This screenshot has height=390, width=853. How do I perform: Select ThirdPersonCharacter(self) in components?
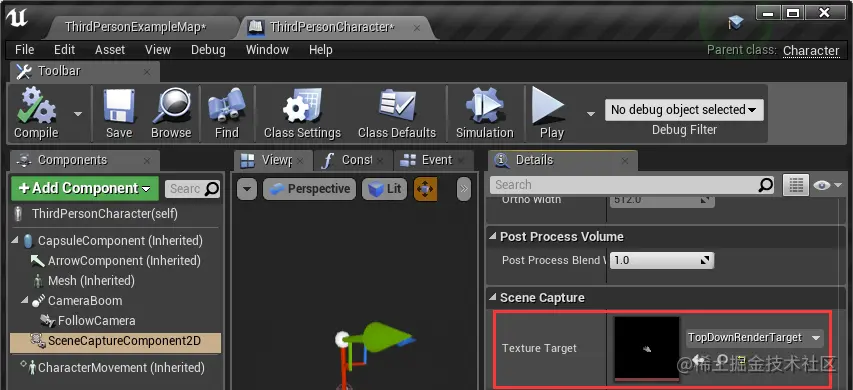click(x=105, y=214)
